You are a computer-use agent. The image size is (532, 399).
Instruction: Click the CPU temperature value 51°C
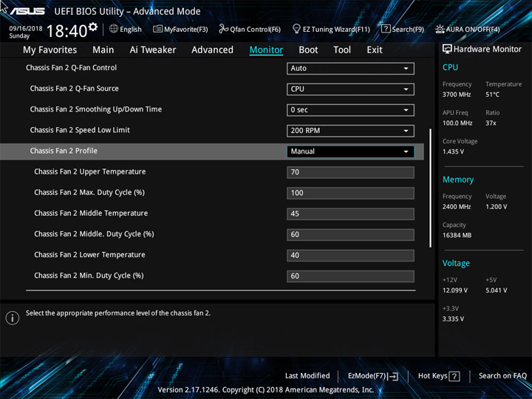pyautogui.click(x=492, y=95)
